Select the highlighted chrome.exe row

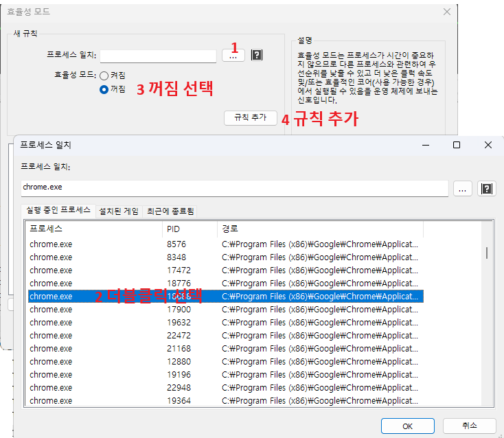point(226,297)
